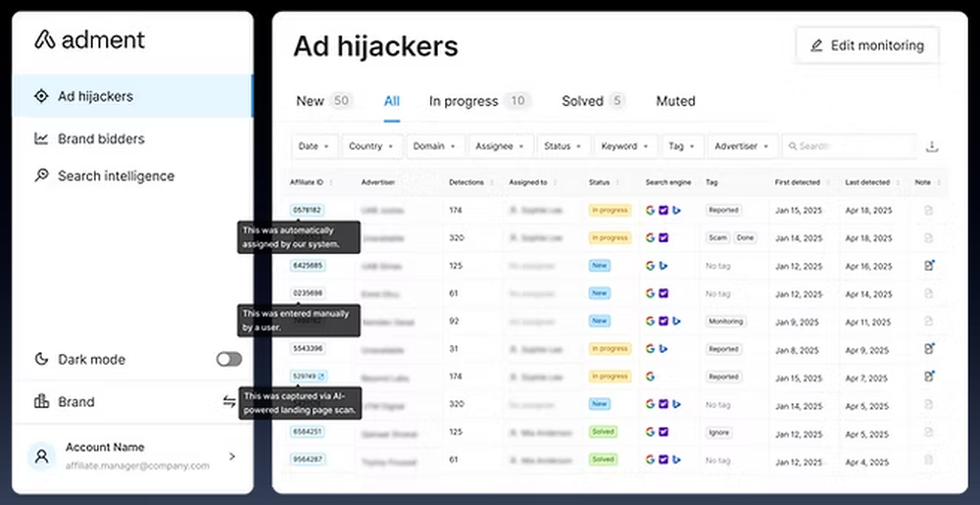This screenshot has width=980, height=505.
Task: Open the Status filter dropdown
Action: point(563,146)
